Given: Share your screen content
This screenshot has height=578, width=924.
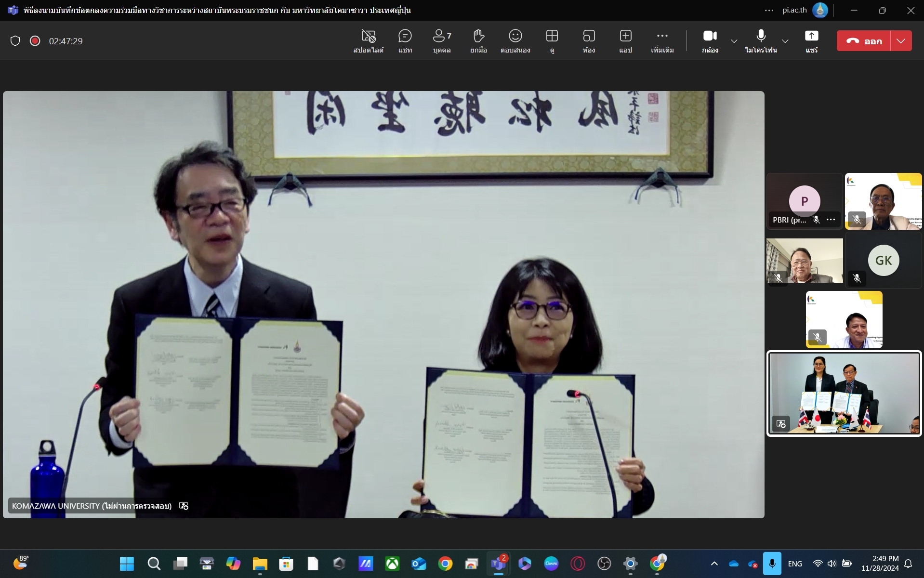Looking at the screenshot, I should pyautogui.click(x=811, y=41).
